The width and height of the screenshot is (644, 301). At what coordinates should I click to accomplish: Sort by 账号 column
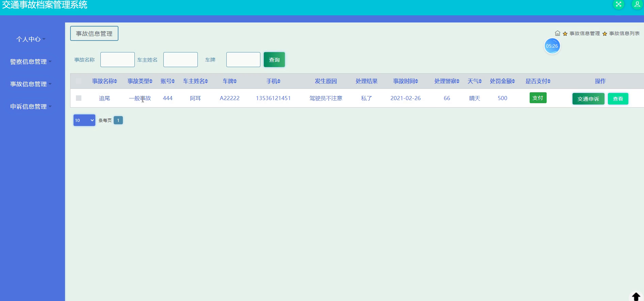(x=167, y=81)
